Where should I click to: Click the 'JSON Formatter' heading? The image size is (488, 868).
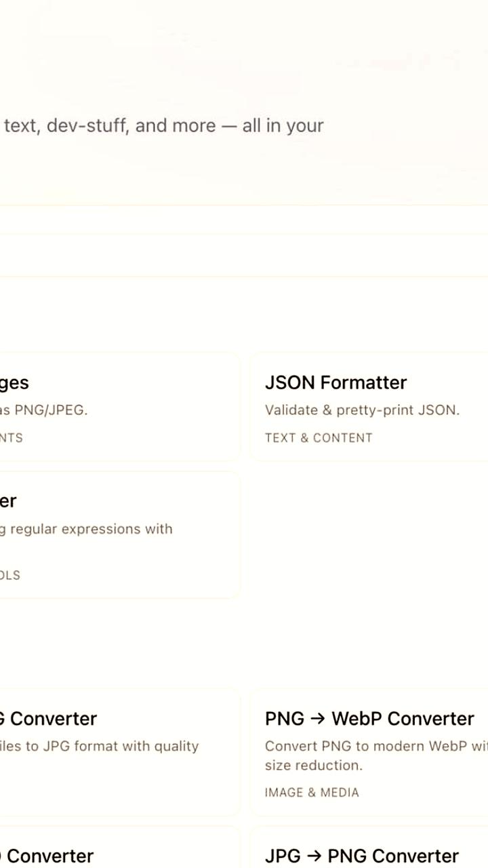335,382
